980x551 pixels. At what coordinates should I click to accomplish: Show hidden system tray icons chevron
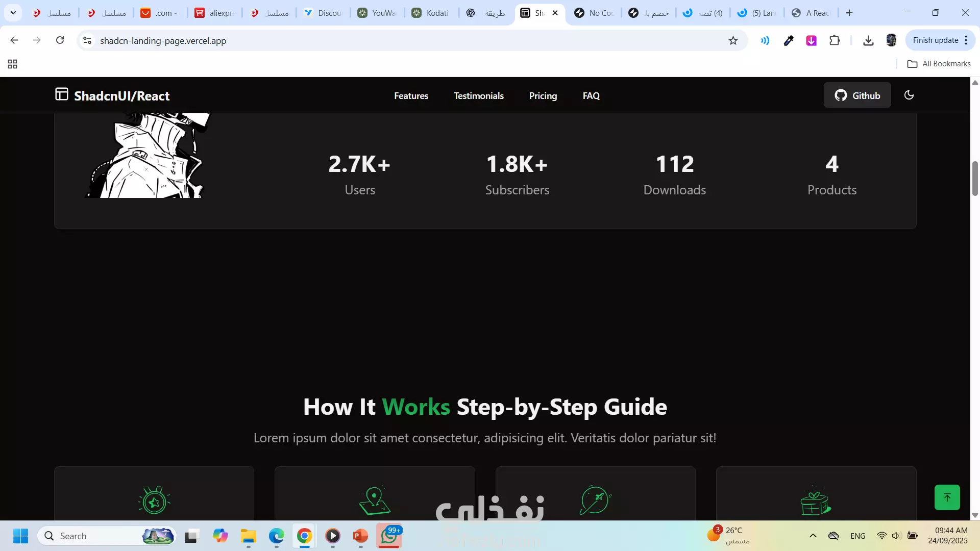tap(813, 536)
